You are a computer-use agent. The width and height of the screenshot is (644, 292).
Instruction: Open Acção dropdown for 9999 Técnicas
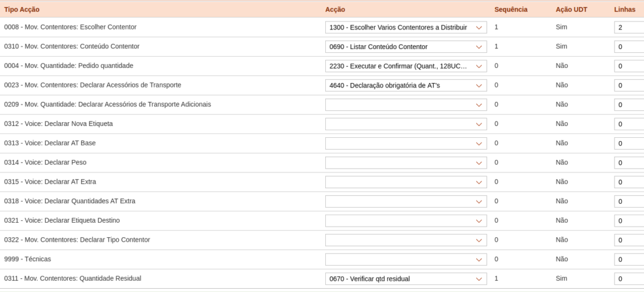(406, 259)
